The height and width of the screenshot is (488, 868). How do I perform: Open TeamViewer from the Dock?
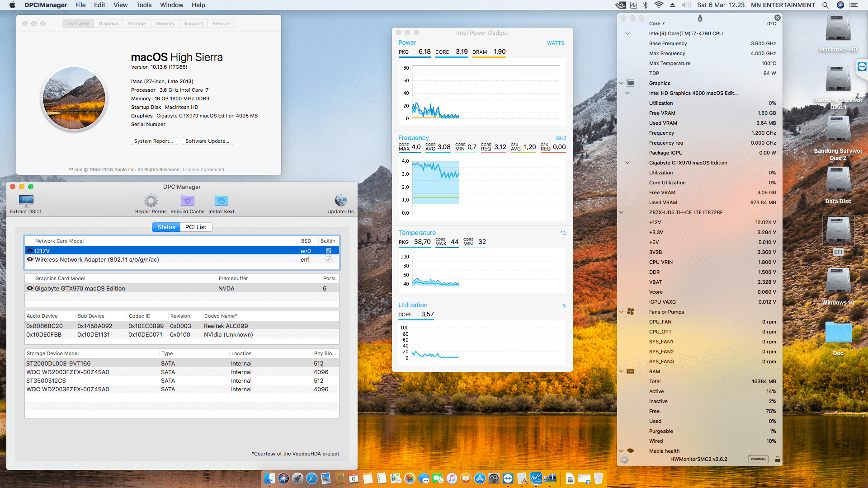pyautogui.click(x=508, y=478)
